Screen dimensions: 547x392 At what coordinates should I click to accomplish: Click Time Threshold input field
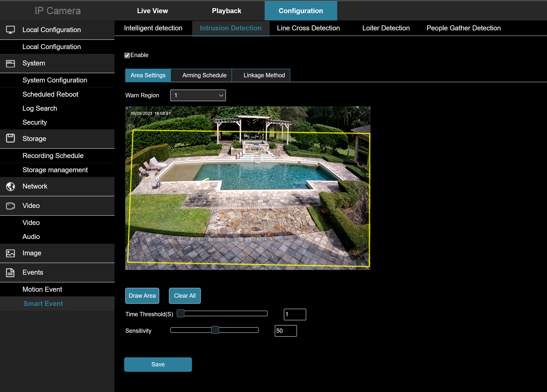(294, 314)
